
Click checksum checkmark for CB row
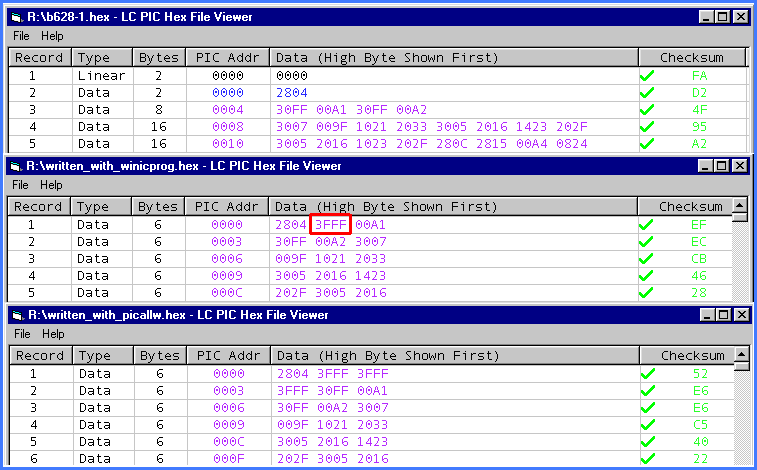tap(646, 259)
